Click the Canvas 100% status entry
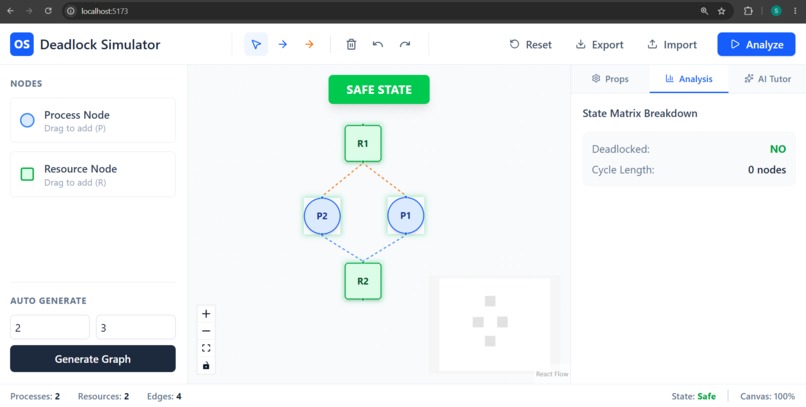This screenshot has width=806, height=407. (767, 396)
